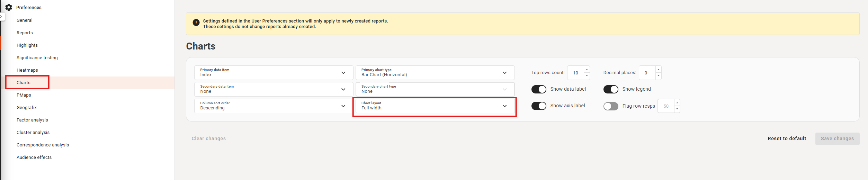Click the orange sidebar expand arrow
The height and width of the screenshot is (180, 868).
click(x=2, y=16)
